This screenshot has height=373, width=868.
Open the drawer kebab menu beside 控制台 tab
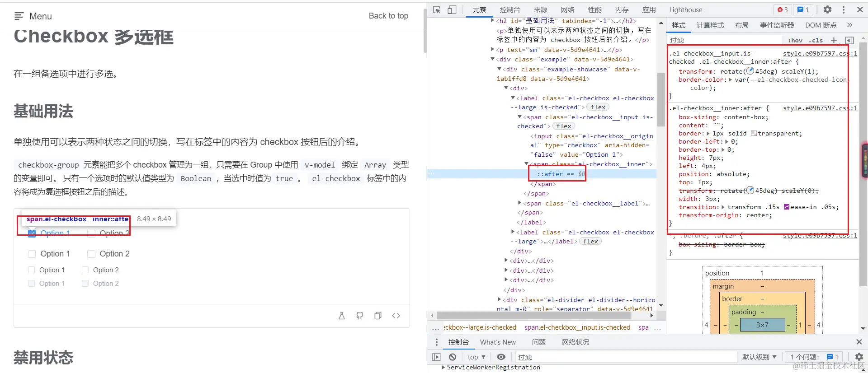436,342
